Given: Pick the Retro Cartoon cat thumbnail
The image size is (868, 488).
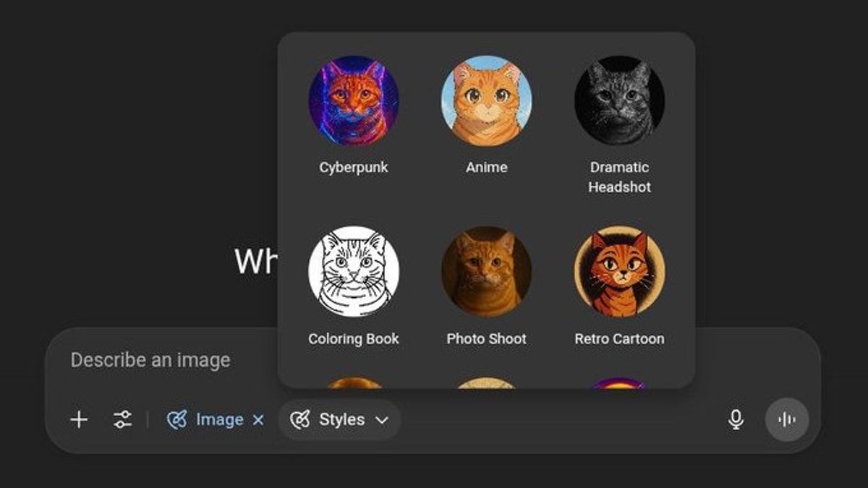Looking at the screenshot, I should [619, 271].
